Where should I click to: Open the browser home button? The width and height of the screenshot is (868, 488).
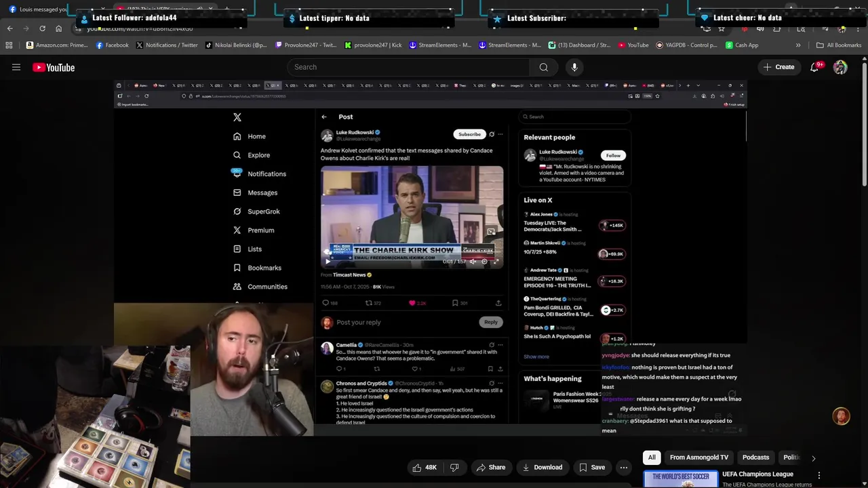(58, 28)
